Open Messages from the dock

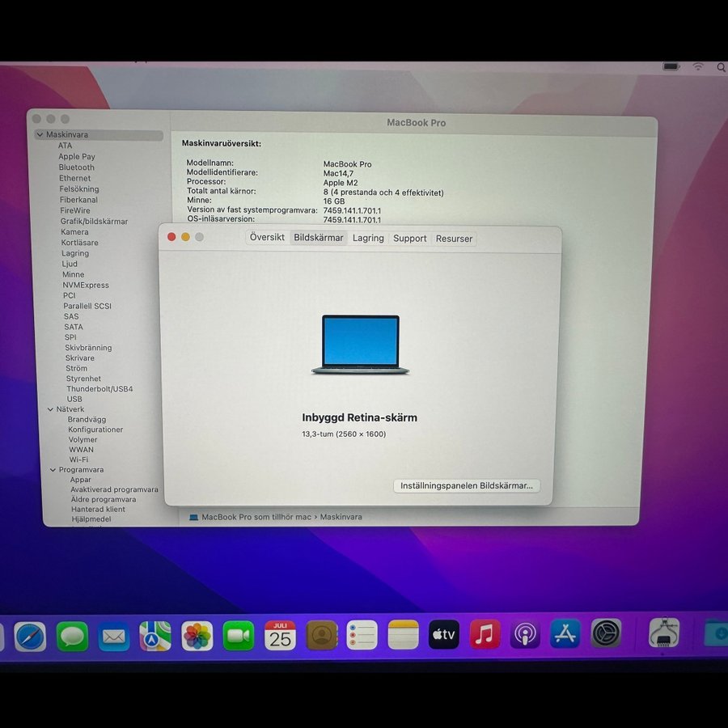(73, 636)
